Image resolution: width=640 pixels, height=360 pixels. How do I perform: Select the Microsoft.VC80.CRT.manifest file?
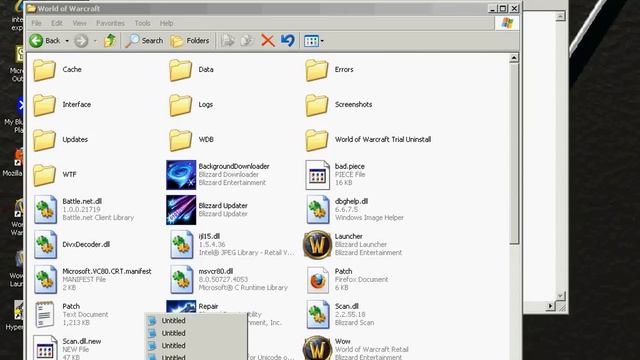coord(93,280)
